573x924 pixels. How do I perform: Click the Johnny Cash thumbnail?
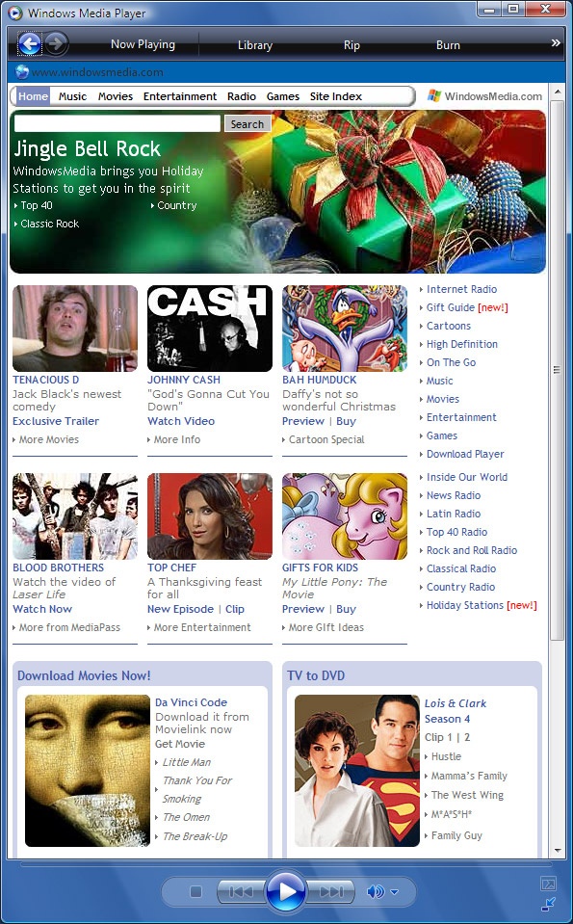(x=210, y=329)
